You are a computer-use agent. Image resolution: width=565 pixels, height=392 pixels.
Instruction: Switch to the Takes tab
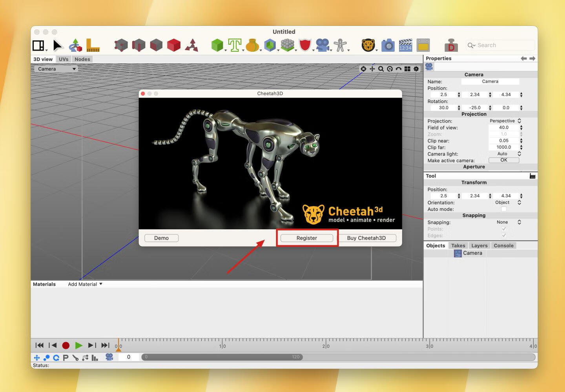pyautogui.click(x=458, y=245)
